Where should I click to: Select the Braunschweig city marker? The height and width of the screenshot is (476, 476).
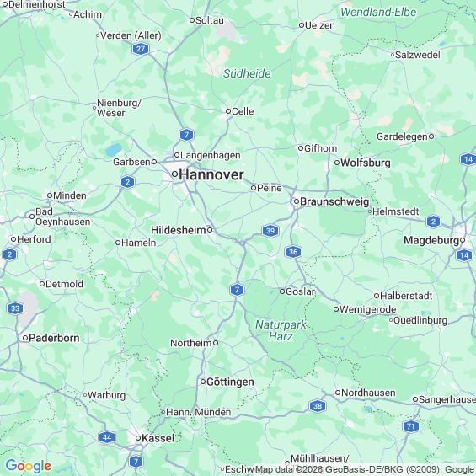pyautogui.click(x=297, y=201)
